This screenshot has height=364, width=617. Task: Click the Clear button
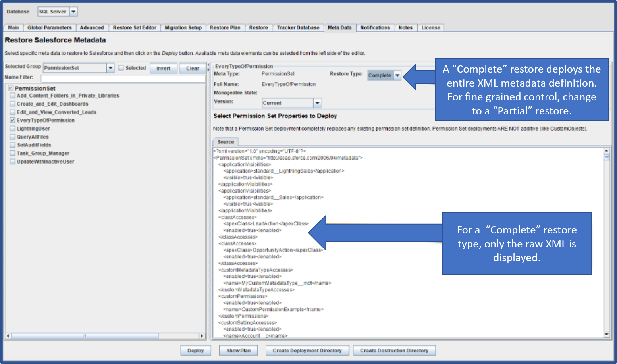(x=193, y=68)
